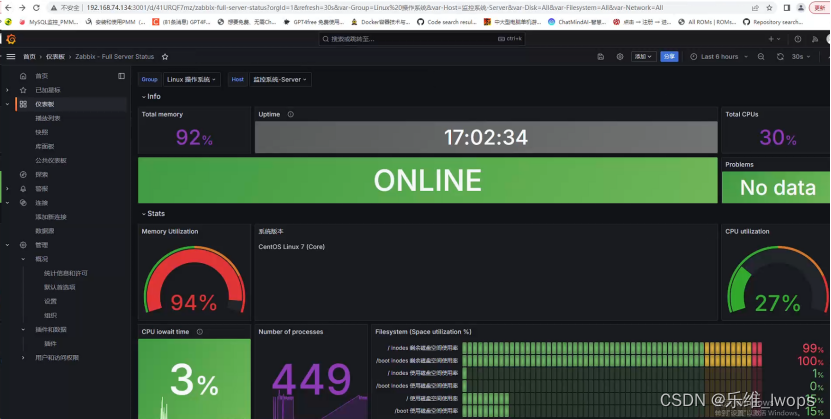Screen dimensions: 831x419
Task: Click the star icon for 已加星标
Action: (23, 90)
